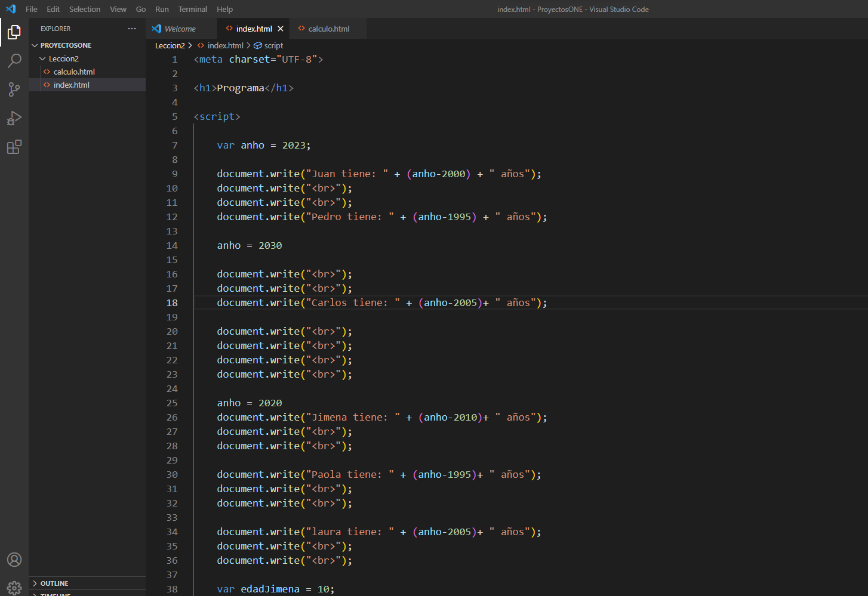Click script in the breadcrumb
Image resolution: width=868 pixels, height=596 pixels.
[273, 45]
